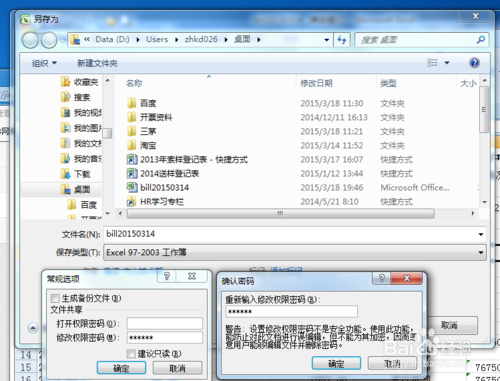The image size is (500, 381).
Task: Click the navigation pane scrollbar thumb
Action: pyautogui.click(x=107, y=133)
